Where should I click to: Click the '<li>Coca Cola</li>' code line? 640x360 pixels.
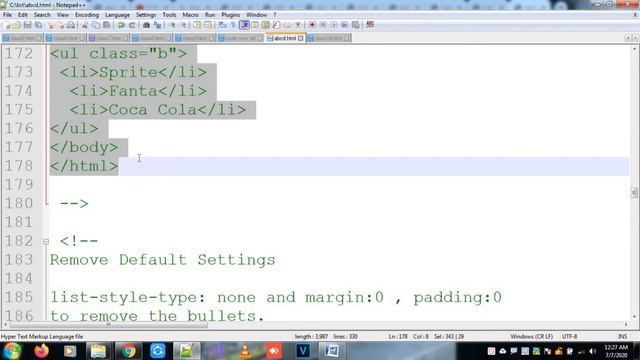click(x=158, y=110)
